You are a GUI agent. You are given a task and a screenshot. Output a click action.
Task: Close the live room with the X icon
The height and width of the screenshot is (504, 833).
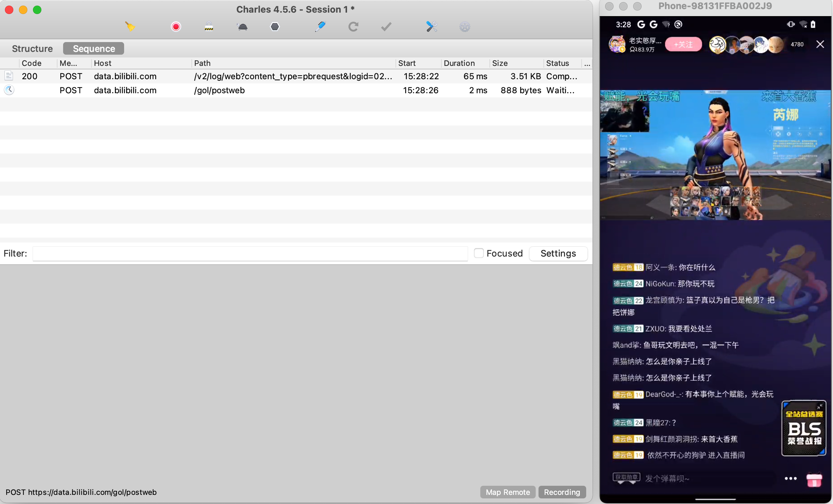click(820, 44)
